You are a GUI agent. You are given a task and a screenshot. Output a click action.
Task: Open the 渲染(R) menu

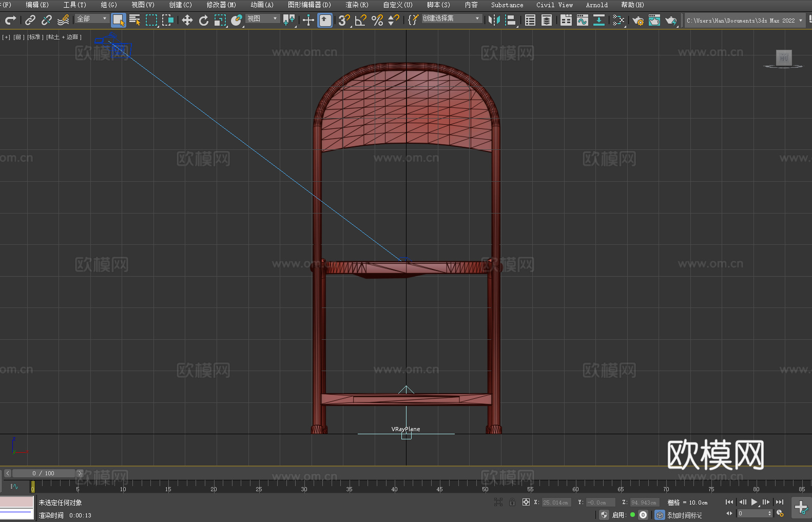[357, 5]
